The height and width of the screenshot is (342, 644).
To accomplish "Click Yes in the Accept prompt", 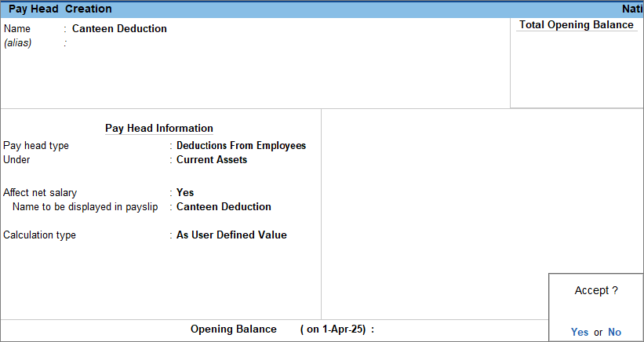I will point(580,332).
